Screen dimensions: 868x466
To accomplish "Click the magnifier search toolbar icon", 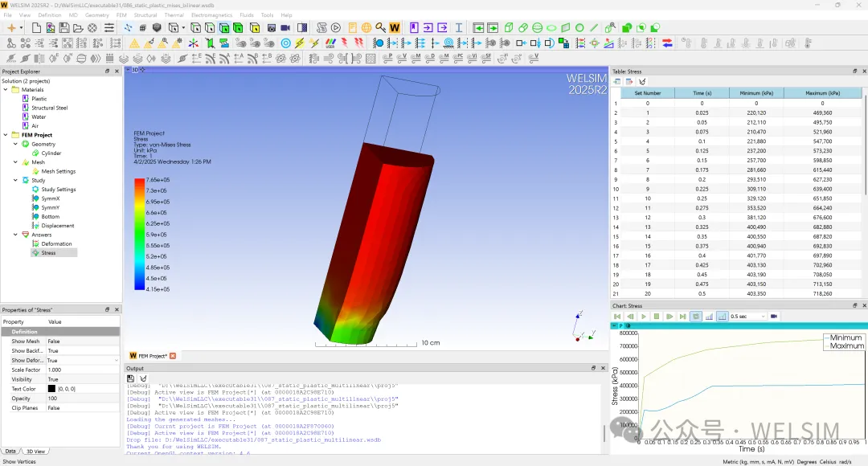I will click(x=380, y=27).
